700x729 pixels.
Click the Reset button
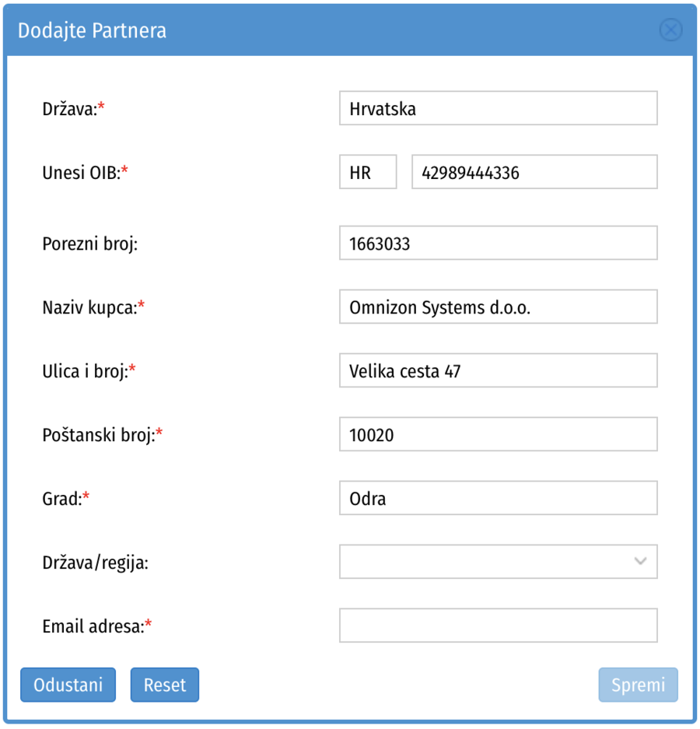[x=165, y=685]
